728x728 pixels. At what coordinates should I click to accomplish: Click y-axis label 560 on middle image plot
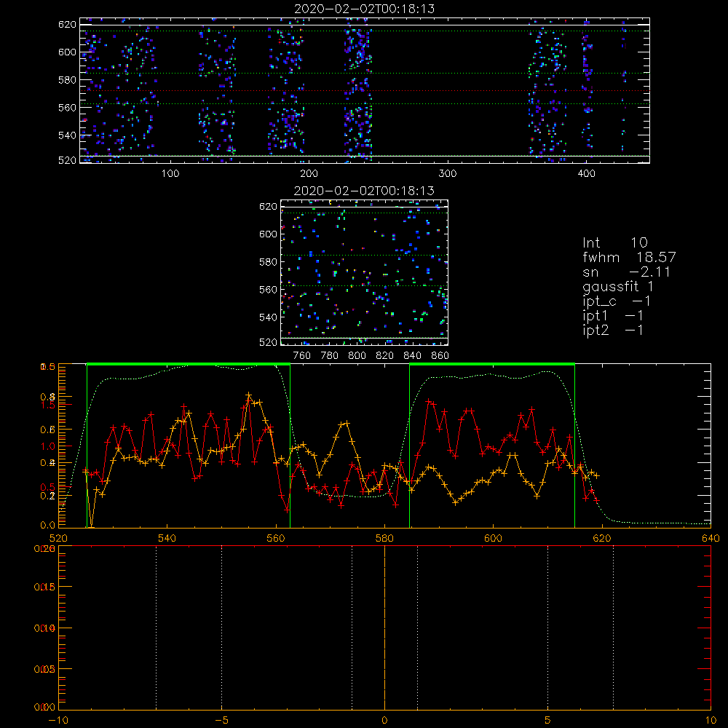pos(269,290)
